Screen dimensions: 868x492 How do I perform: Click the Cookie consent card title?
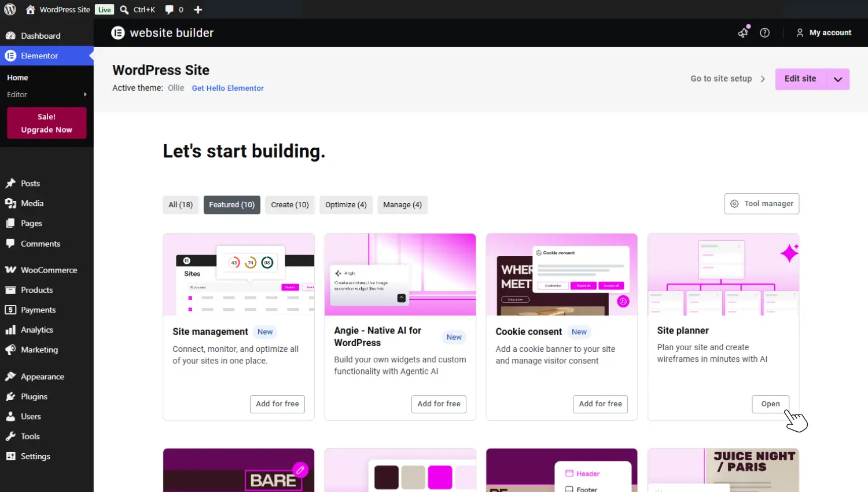tap(529, 332)
